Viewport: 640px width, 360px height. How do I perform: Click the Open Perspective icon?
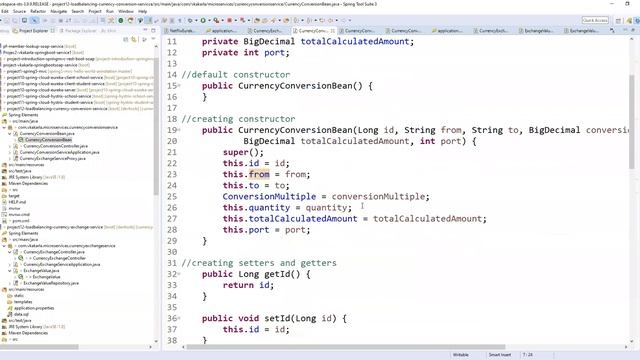coord(618,20)
